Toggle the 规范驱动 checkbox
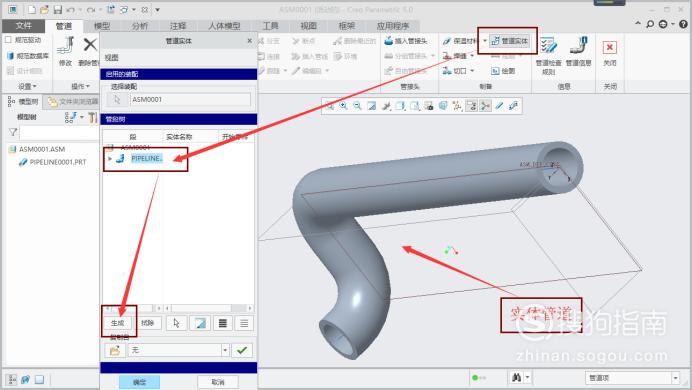The width and height of the screenshot is (692, 390). coord(8,40)
